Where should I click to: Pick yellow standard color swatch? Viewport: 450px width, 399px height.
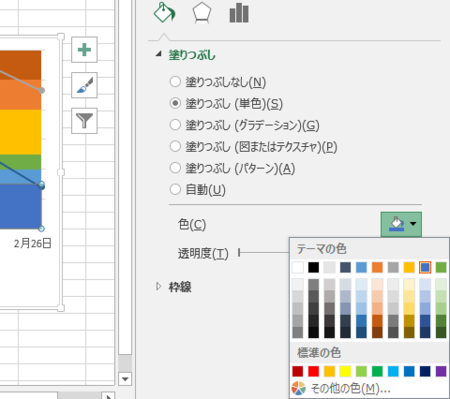coord(345,371)
